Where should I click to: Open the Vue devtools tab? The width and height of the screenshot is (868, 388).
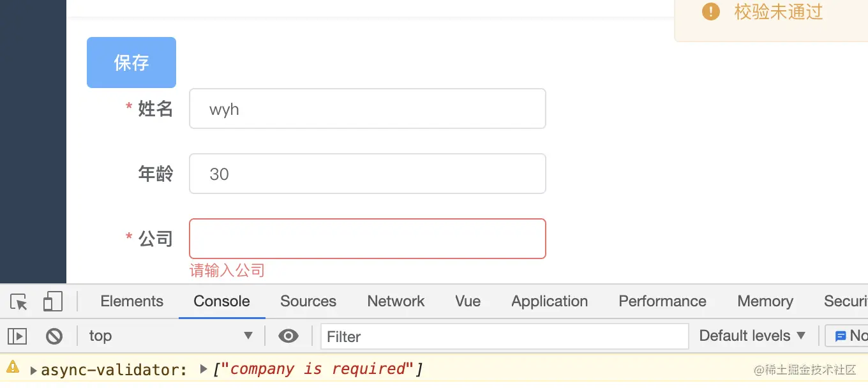(x=468, y=301)
